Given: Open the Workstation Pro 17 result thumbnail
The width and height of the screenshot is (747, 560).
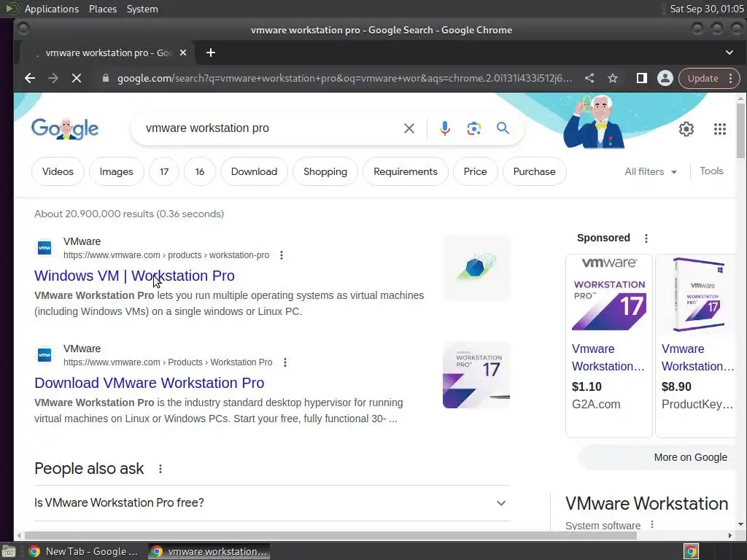Looking at the screenshot, I should pyautogui.click(x=476, y=376).
